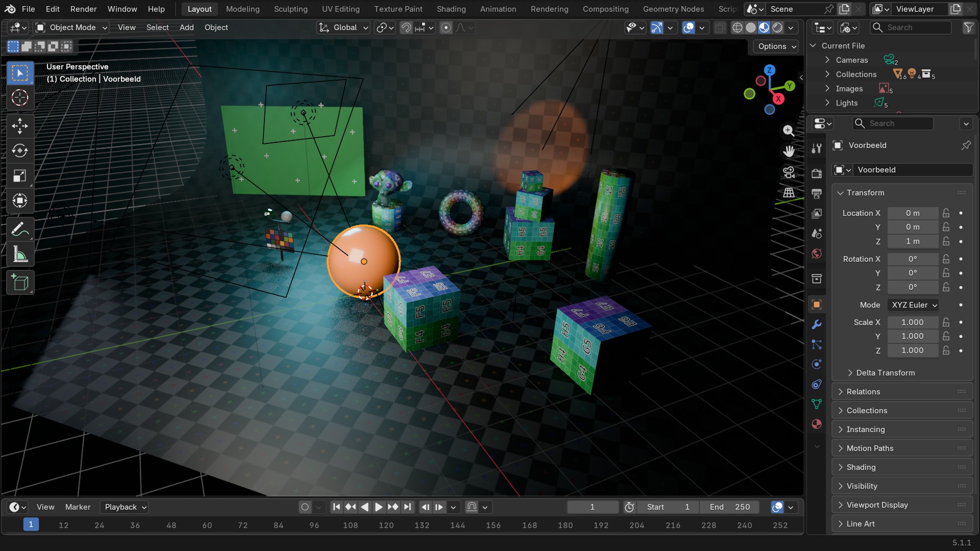Viewport: 980px width, 551px height.
Task: Open the timeline Marker menu
Action: [x=78, y=507]
